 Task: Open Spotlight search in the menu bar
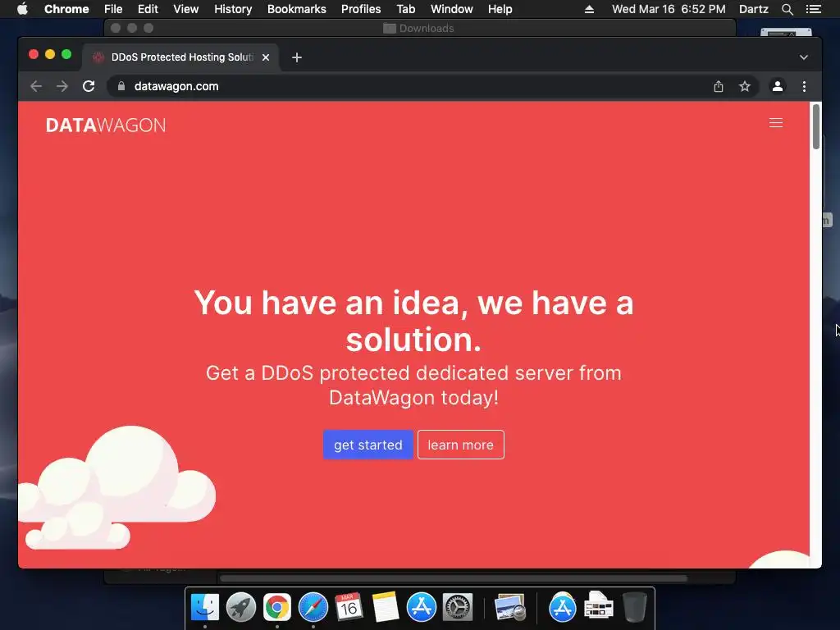[x=787, y=9]
